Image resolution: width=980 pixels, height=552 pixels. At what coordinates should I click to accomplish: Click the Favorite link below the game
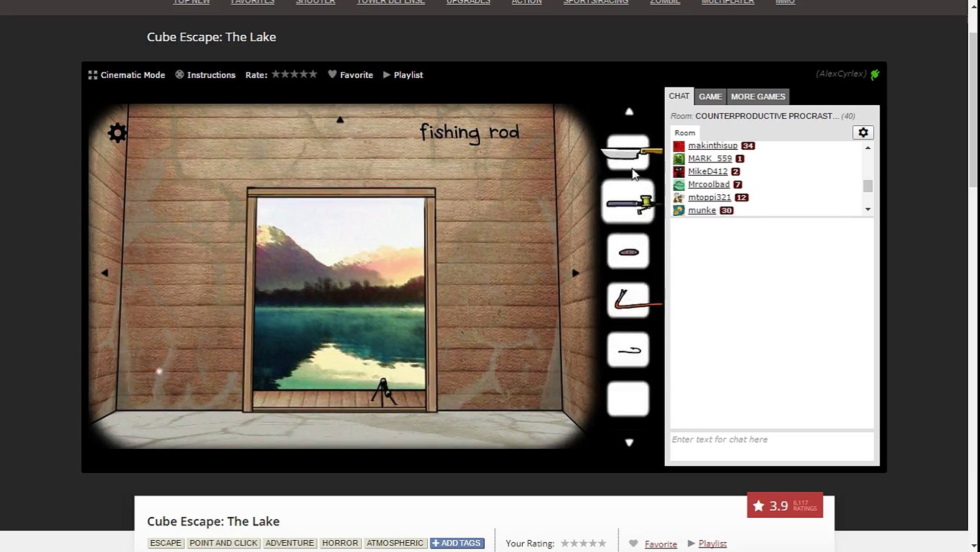[661, 544]
